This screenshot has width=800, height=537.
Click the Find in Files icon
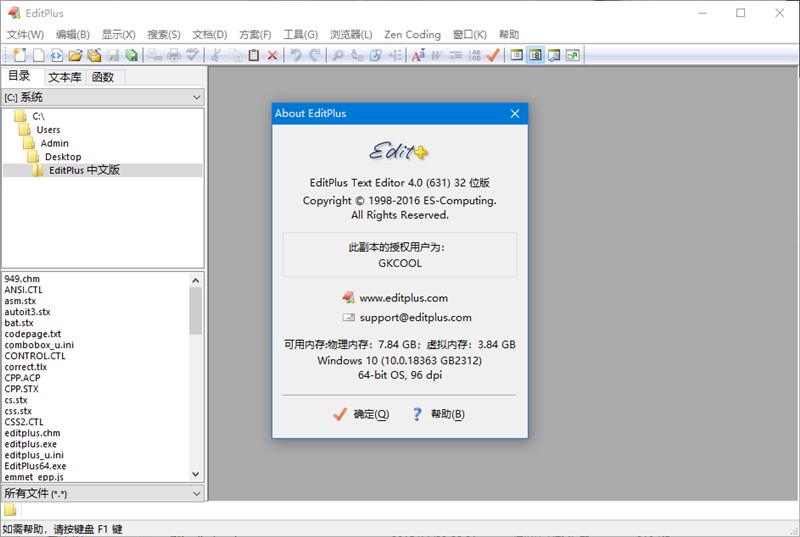pyautogui.click(x=376, y=55)
